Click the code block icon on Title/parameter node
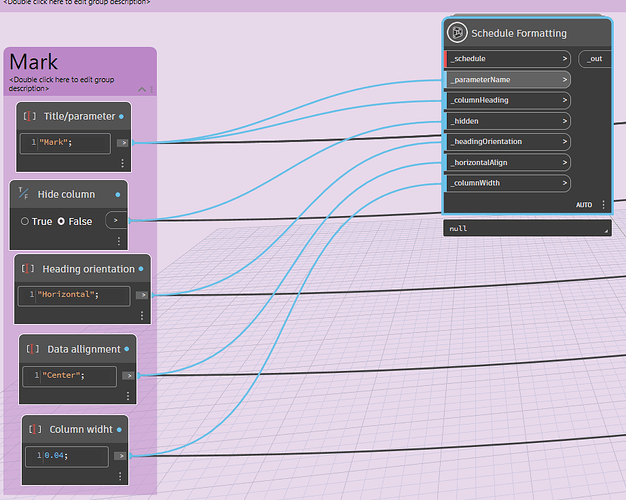The height and width of the screenshot is (500, 626). 30,116
